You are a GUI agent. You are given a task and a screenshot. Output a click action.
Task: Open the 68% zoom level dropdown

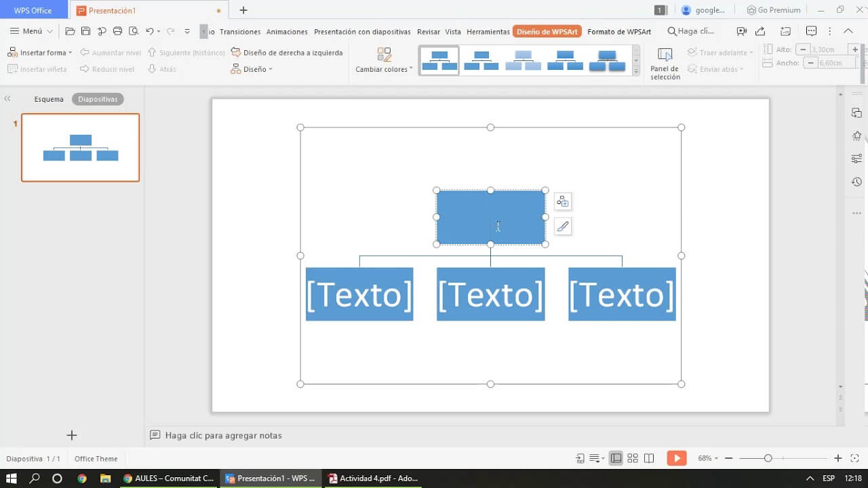point(708,458)
